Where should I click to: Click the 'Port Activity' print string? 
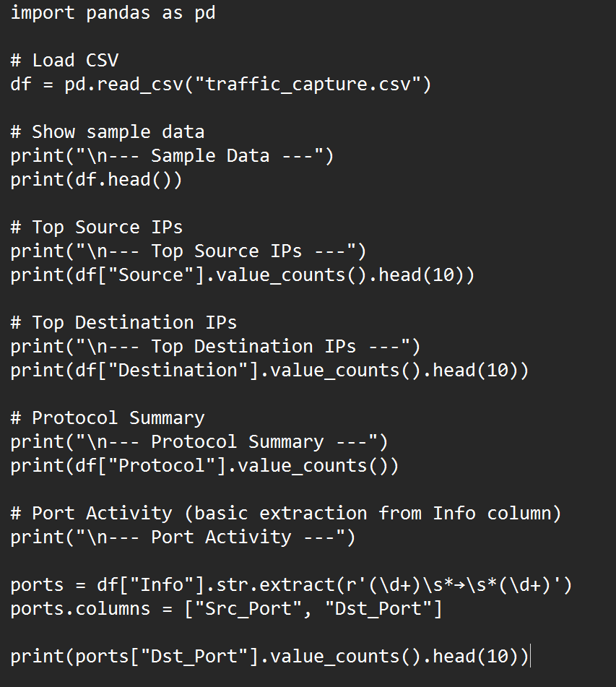(183, 537)
